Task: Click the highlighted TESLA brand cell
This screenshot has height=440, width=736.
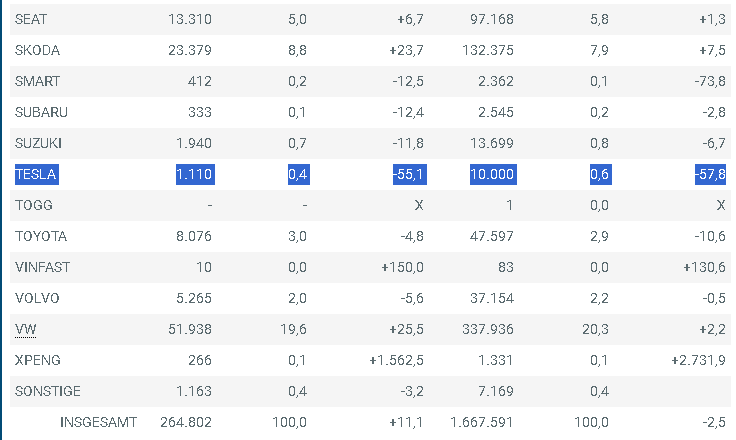Action: (37, 174)
